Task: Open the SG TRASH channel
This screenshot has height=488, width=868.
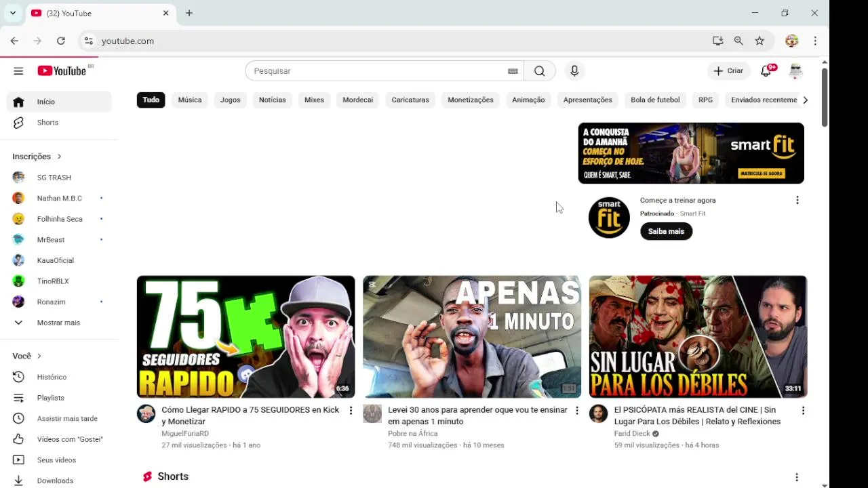Action: [59, 178]
